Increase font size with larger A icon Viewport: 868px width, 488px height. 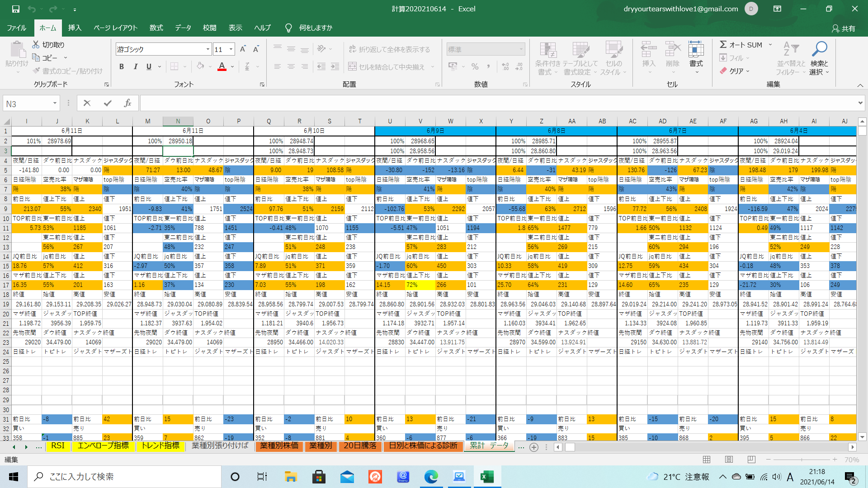pyautogui.click(x=243, y=49)
